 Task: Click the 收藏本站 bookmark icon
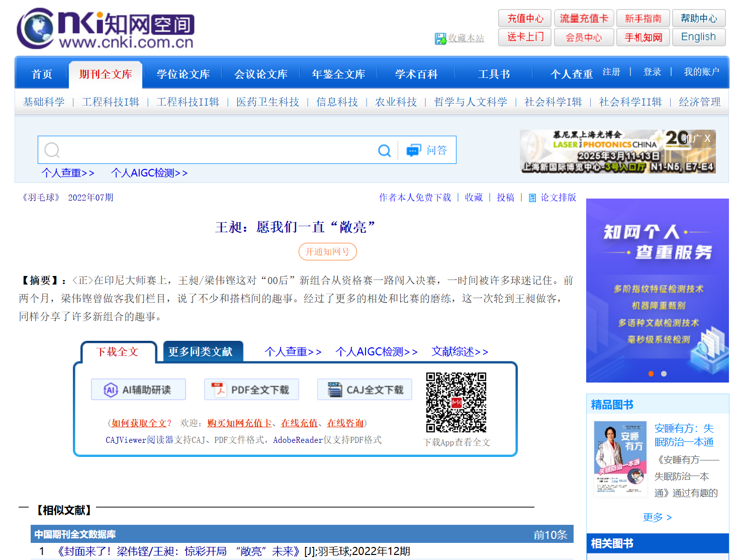[x=440, y=39]
